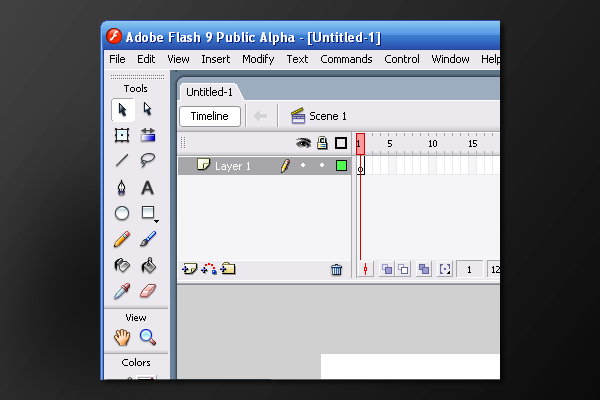Lock Layer 1 using its lock column dot

[322, 165]
